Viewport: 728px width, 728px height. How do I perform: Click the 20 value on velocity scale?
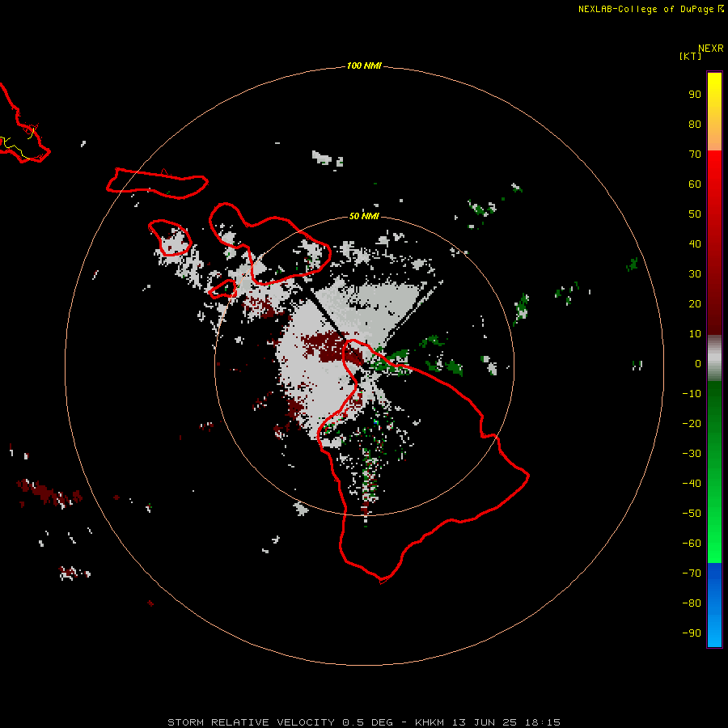coord(695,304)
